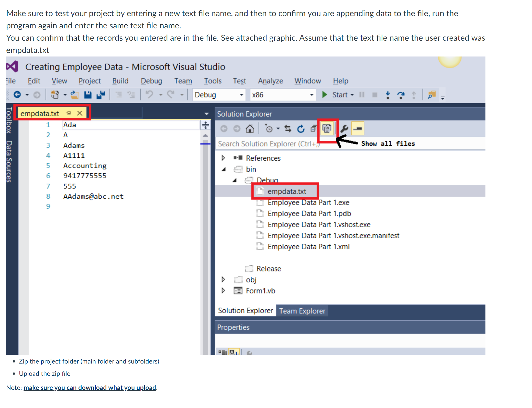Click the New Project toolbar icon

(x=55, y=95)
